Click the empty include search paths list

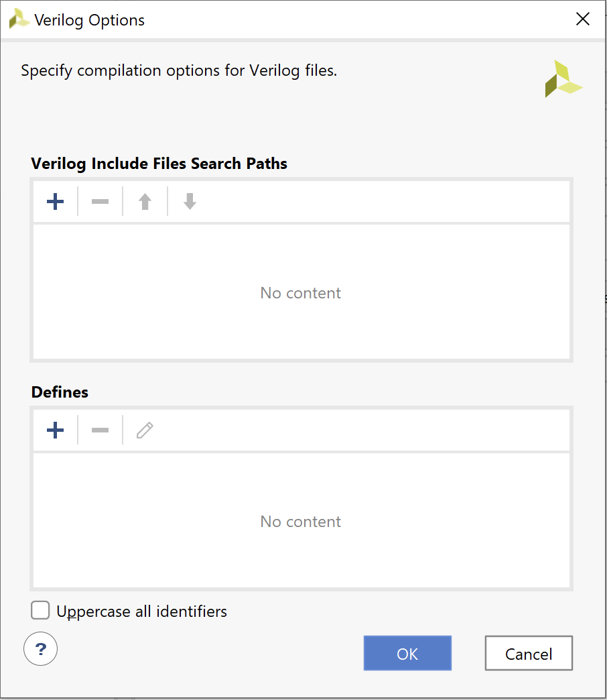click(301, 293)
